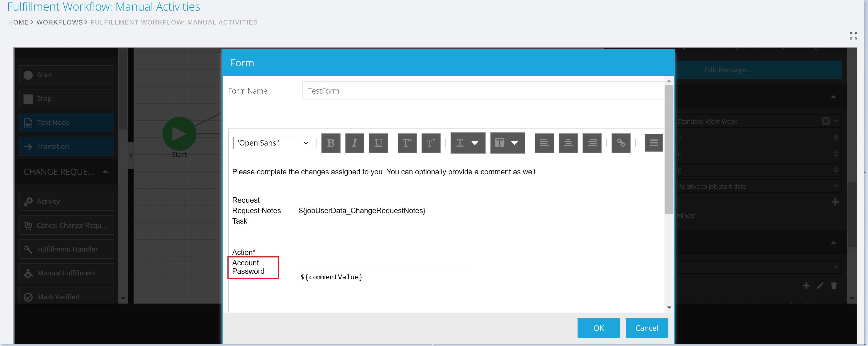Screen dimensions: 868x346
Task: Apply italic formatting button
Action: pos(354,143)
